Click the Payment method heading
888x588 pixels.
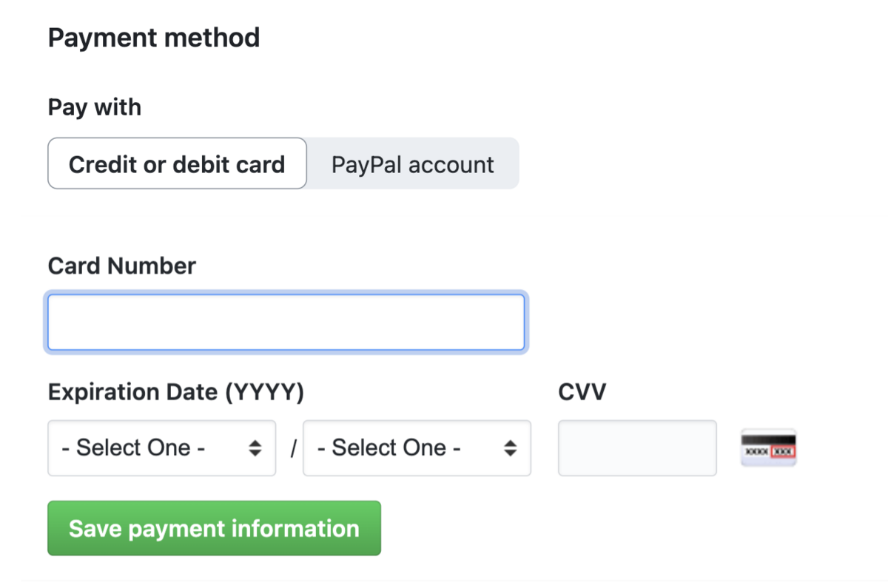pos(154,37)
